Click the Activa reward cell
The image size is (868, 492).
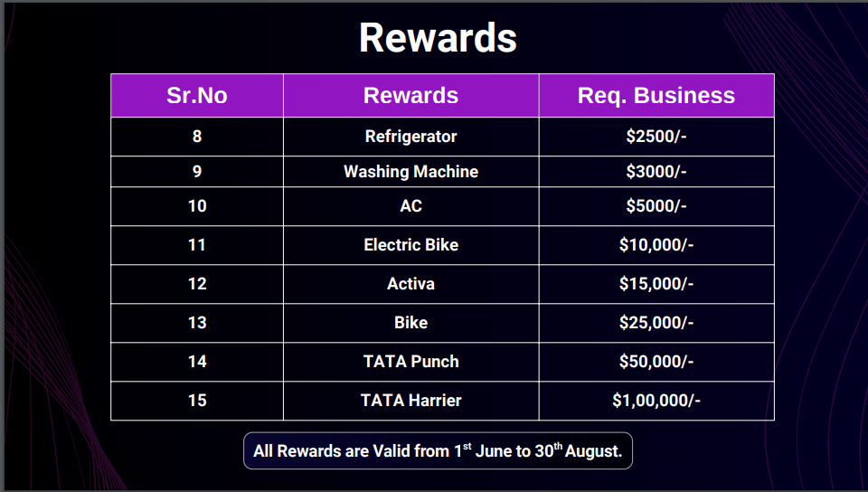(410, 284)
